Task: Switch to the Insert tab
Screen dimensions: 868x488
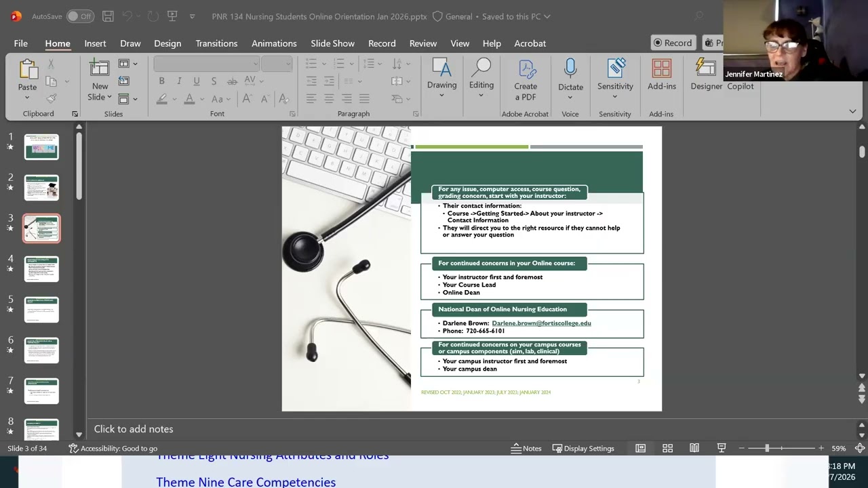Action: pos(95,43)
